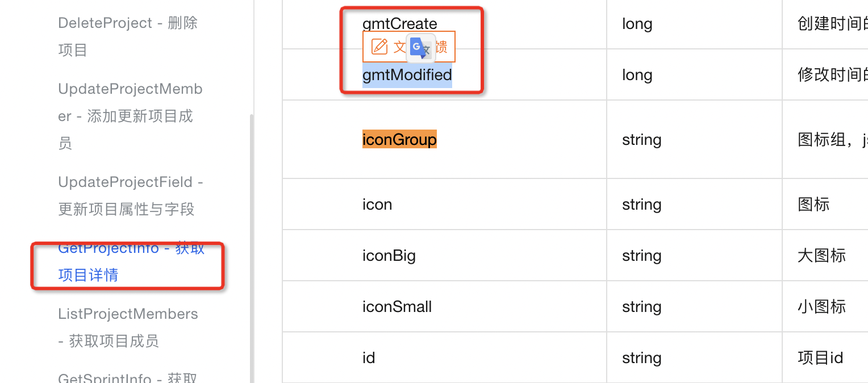Click the iconBig parameter name
Screen dimensions: 868x383
pyautogui.click(x=389, y=256)
